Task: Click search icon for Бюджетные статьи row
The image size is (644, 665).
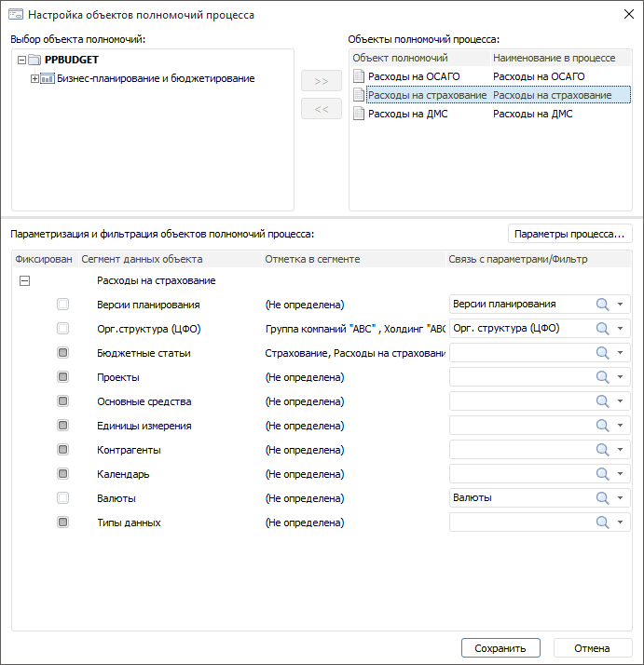Action: (x=602, y=352)
